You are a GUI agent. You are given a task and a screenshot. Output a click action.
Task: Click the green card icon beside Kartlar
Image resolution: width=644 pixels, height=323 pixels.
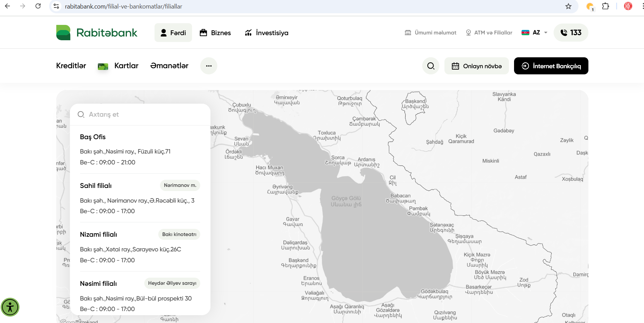click(103, 66)
